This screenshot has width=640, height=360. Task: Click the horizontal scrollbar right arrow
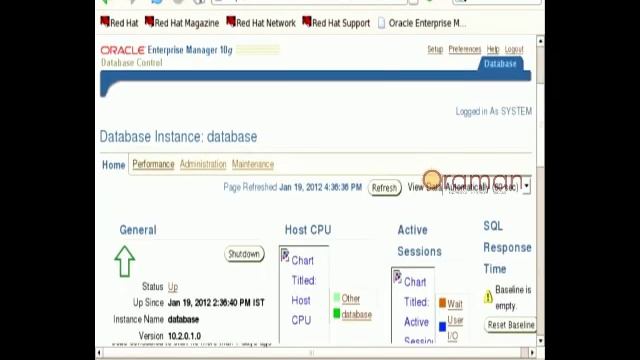coord(532,352)
